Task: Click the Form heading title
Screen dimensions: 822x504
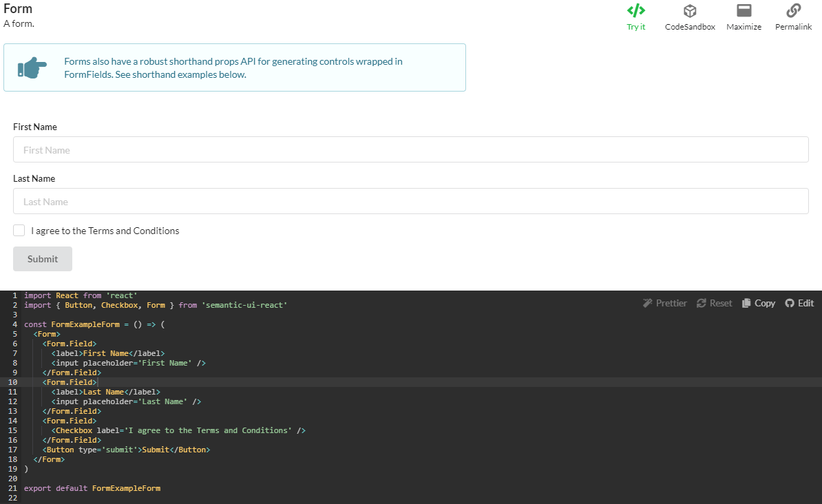Action: click(x=18, y=9)
